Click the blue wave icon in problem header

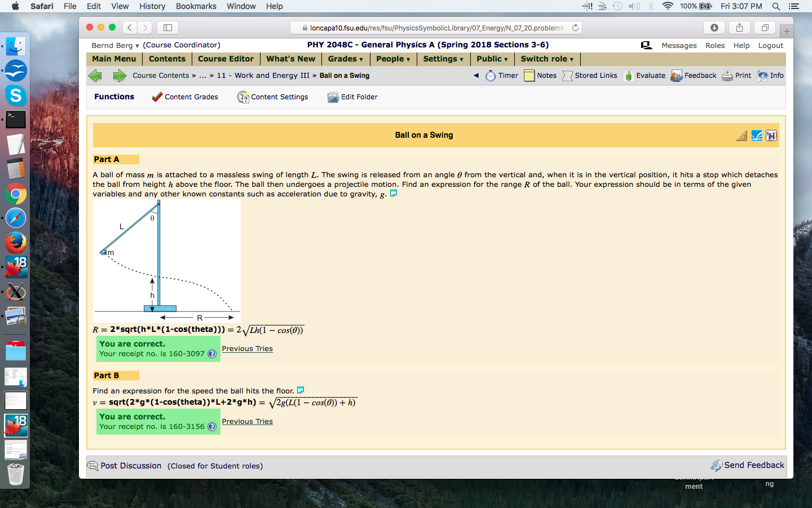click(757, 135)
